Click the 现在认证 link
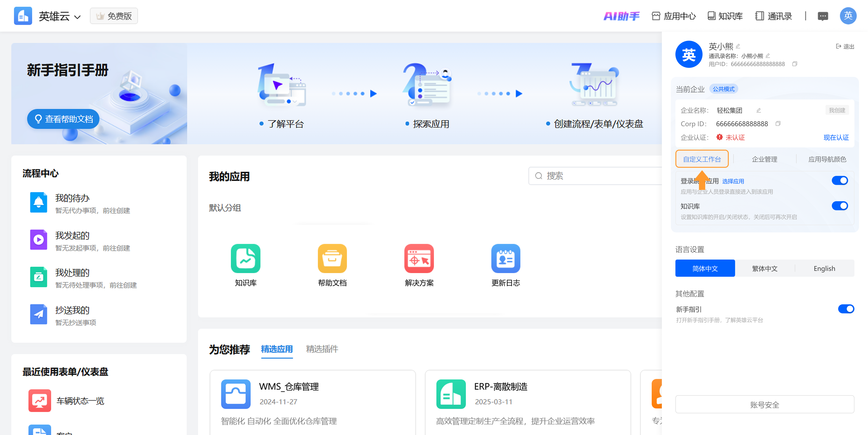The width and height of the screenshot is (868, 435). coord(836,137)
